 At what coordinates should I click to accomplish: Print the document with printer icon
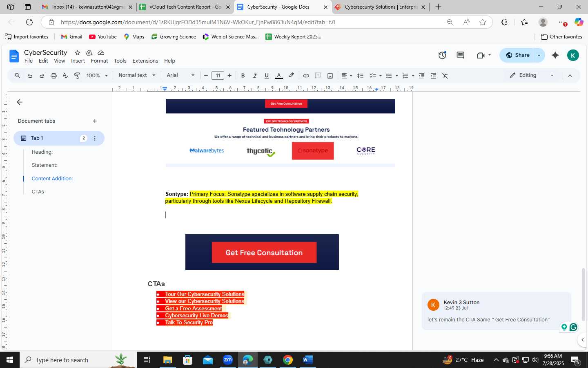(53, 76)
